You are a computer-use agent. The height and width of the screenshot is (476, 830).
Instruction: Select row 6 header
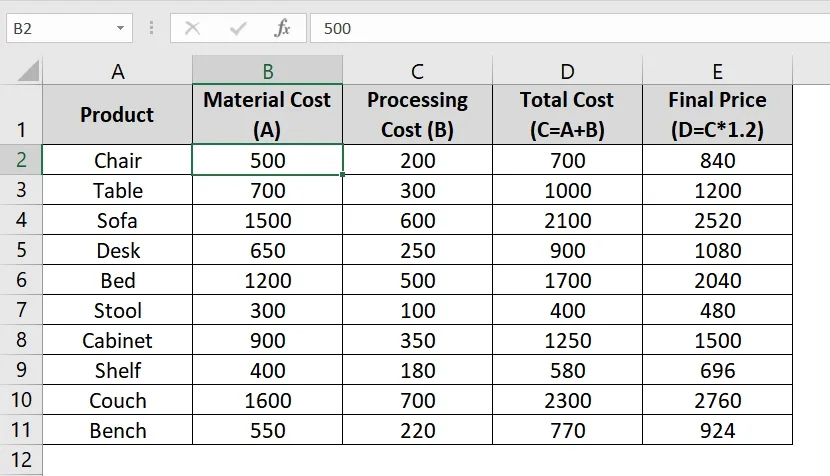click(21, 280)
